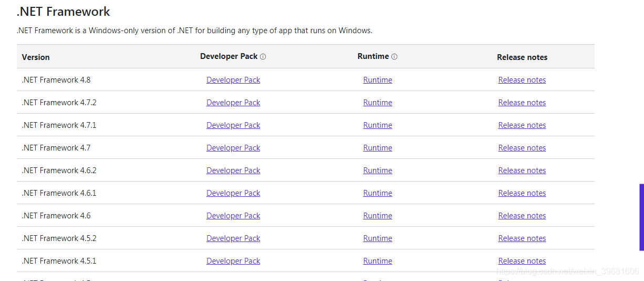Select the '.NET Framework 4.7.2' version cell
This screenshot has height=281, width=644.
(59, 103)
